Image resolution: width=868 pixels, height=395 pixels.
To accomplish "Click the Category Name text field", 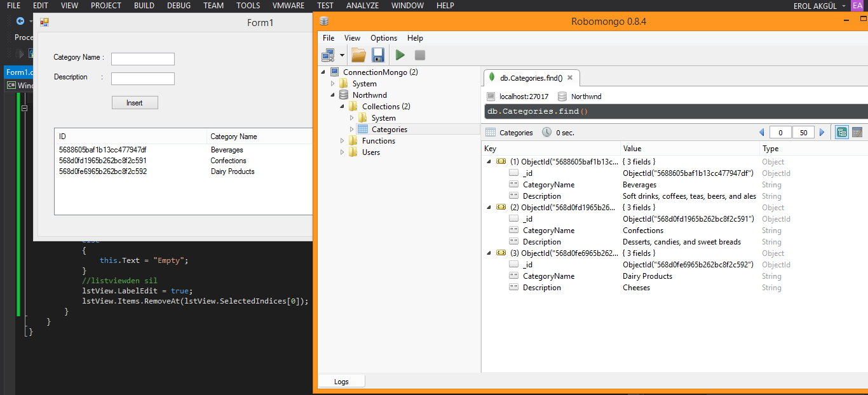I will 143,59.
